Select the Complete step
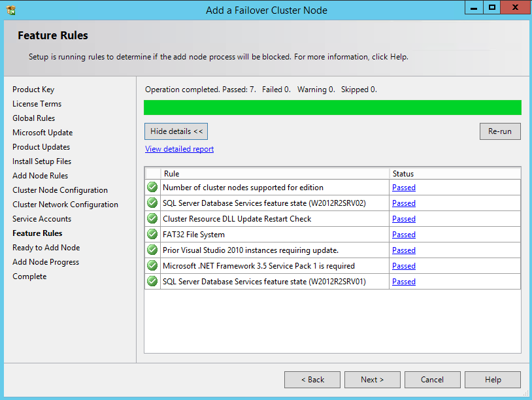532x400 pixels. pyautogui.click(x=29, y=276)
